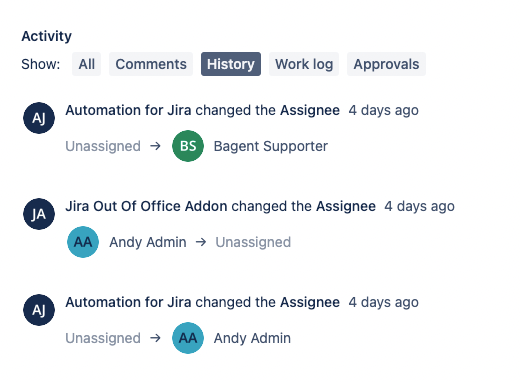
Task: Click the Jira Out Of Office Addon name
Action: coord(146,206)
